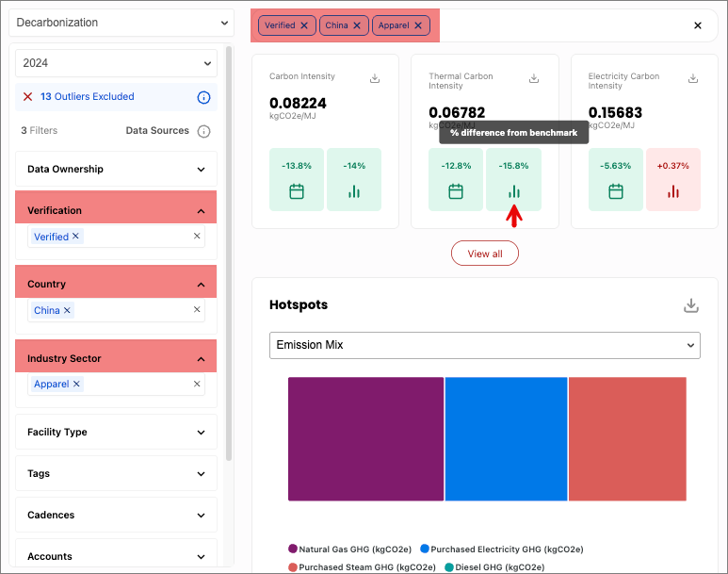Expand the Cadences filter

click(116, 515)
